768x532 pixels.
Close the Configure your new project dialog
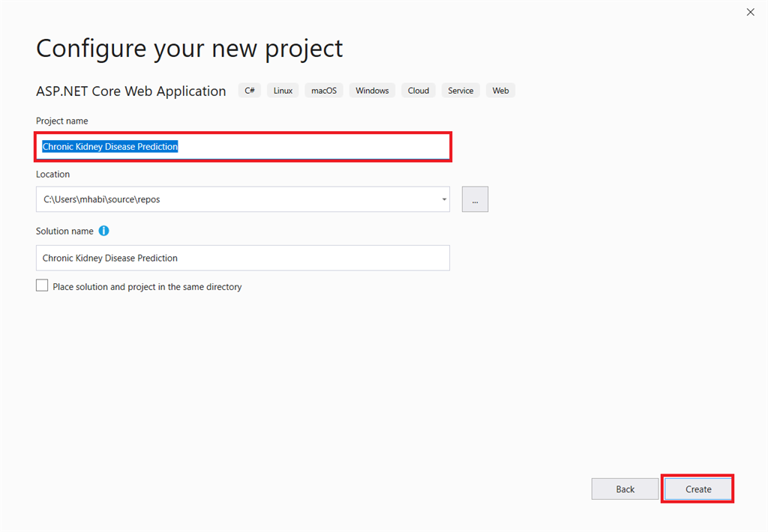[x=751, y=12]
